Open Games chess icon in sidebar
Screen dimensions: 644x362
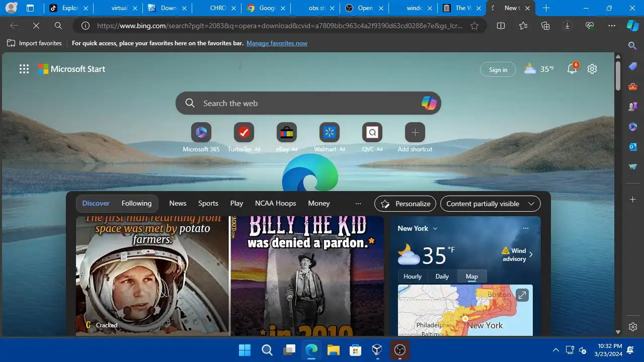coord(633,107)
